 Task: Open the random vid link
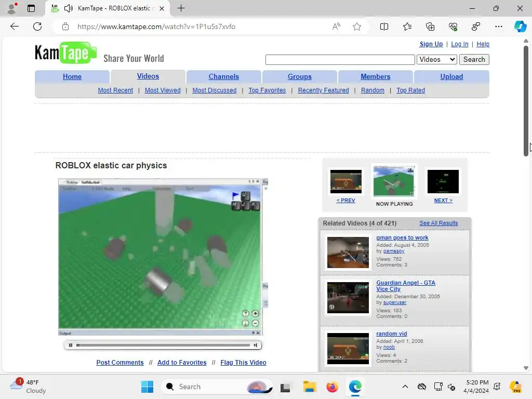coord(392,334)
